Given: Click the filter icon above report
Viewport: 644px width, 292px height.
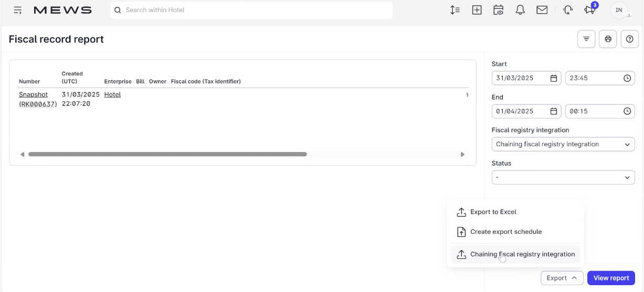Looking at the screenshot, I should [x=586, y=39].
